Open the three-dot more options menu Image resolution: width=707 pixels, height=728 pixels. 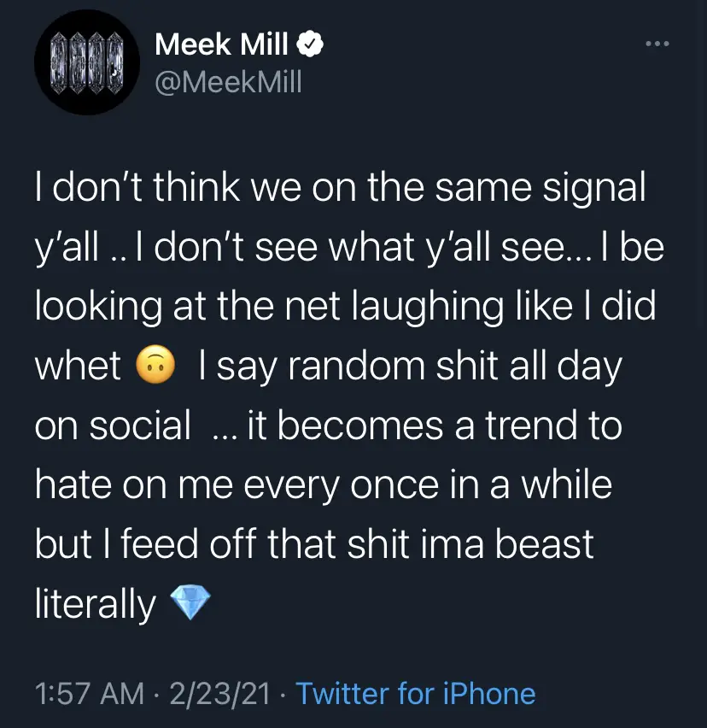coord(656,44)
